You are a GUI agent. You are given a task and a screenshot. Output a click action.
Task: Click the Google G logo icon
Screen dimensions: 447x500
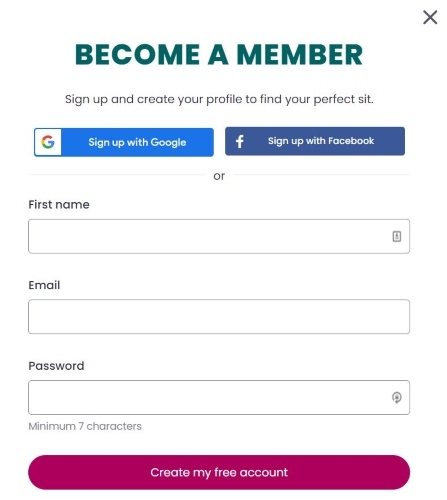(x=48, y=142)
